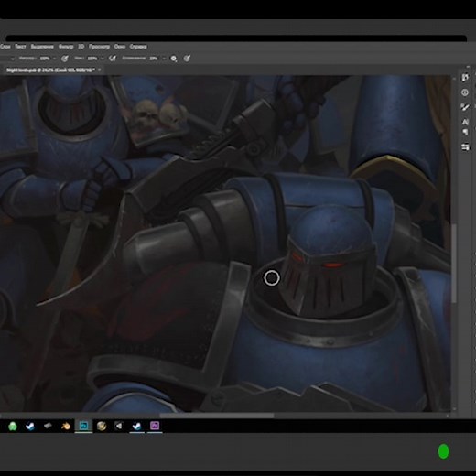Toggle pressure for size icon
The width and height of the screenshot is (476, 476).
point(187,59)
